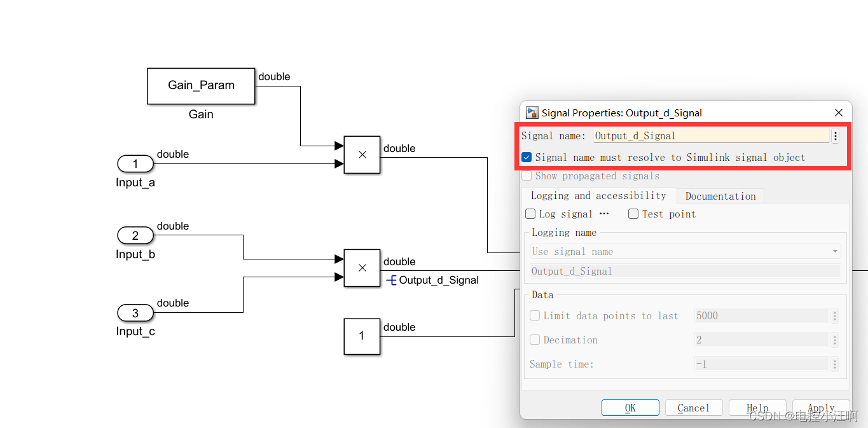Open the Use signal name dropdown
Screen dimensions: 868x428
834,251
